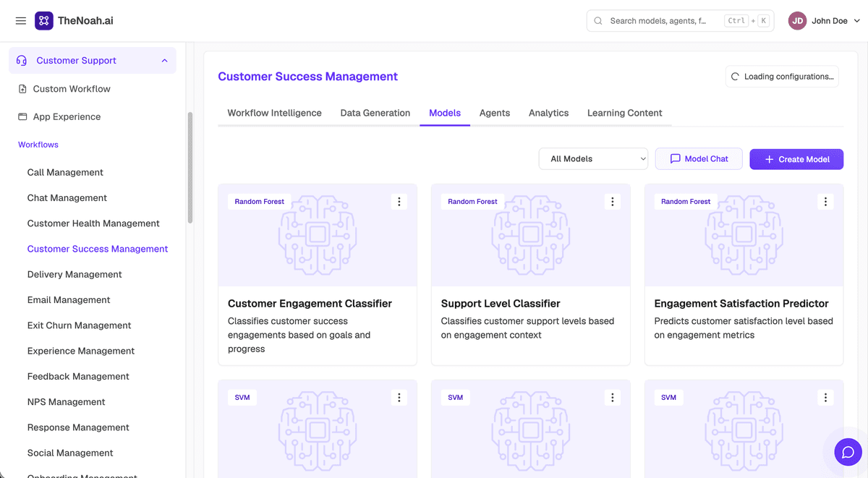Viewport: 868px width, 478px height.
Task: Click the plus icon in Create Model
Action: [769, 159]
